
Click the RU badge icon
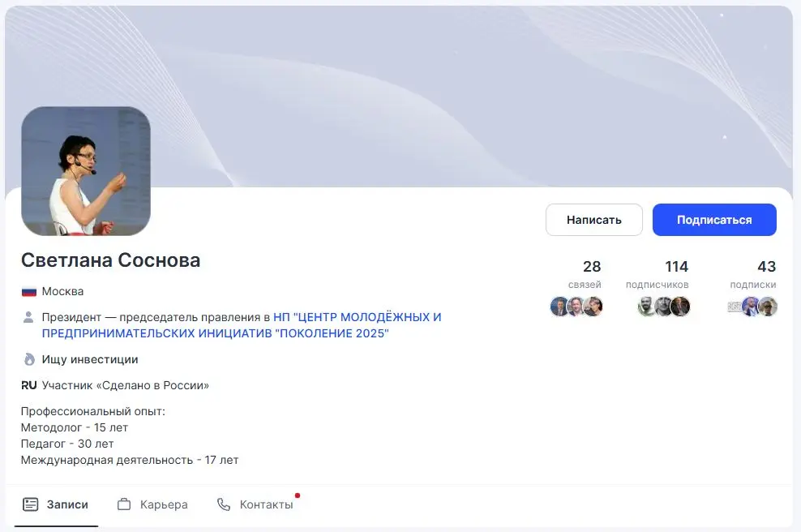click(29, 385)
